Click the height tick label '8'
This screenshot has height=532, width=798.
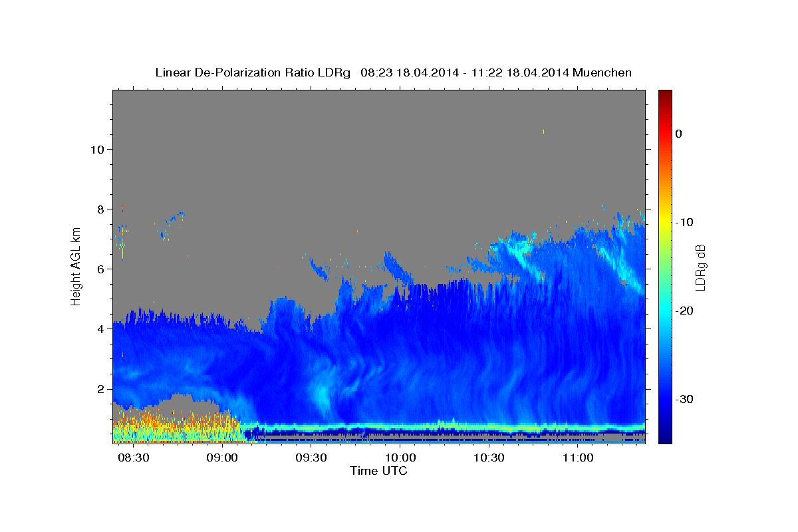coord(100,209)
